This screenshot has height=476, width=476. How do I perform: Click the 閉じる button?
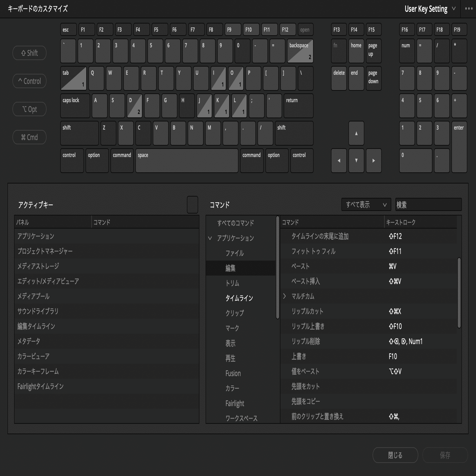point(395,455)
